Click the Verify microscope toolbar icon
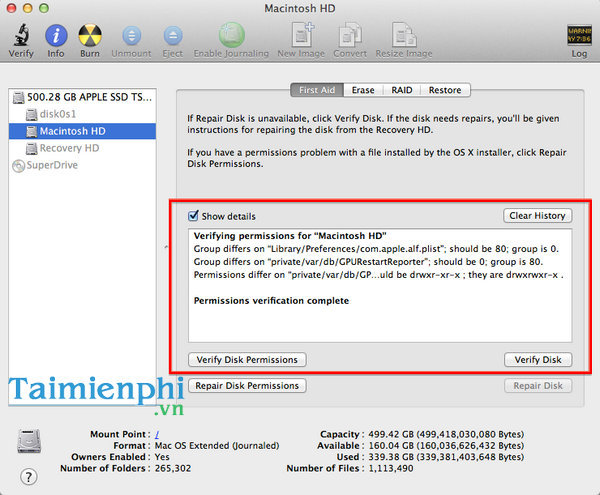The width and height of the screenshot is (600, 495). tap(21, 35)
